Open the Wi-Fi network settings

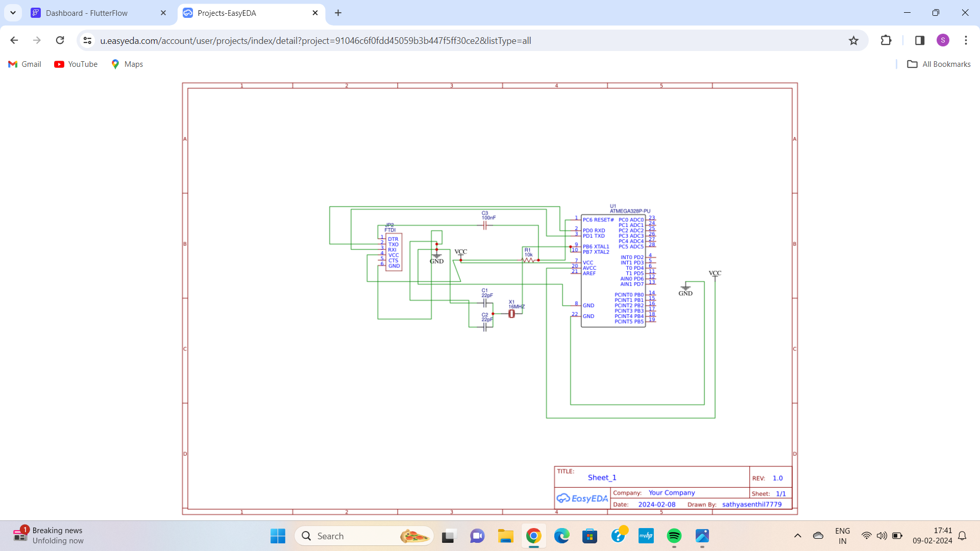pos(866,536)
